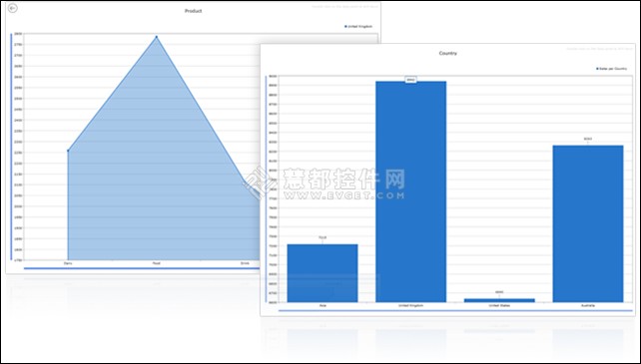Click the value label above the Asia bar
This screenshot has height=364, width=641.
pyautogui.click(x=322, y=237)
